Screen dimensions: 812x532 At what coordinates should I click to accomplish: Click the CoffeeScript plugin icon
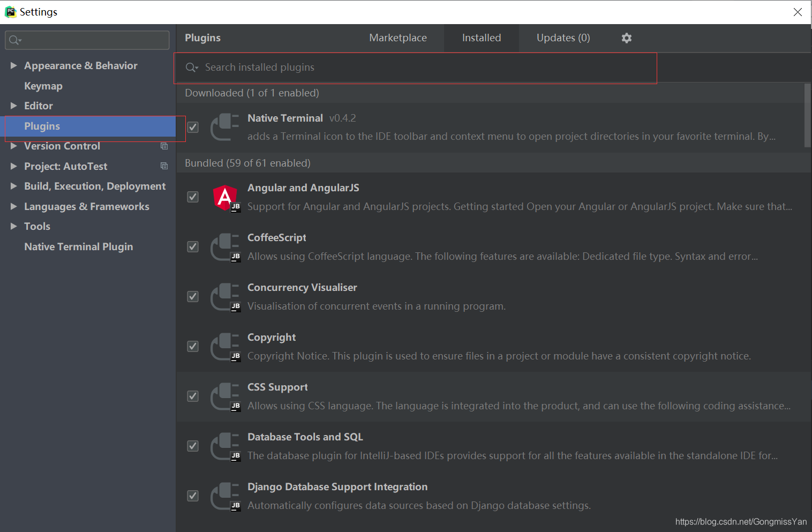point(225,247)
